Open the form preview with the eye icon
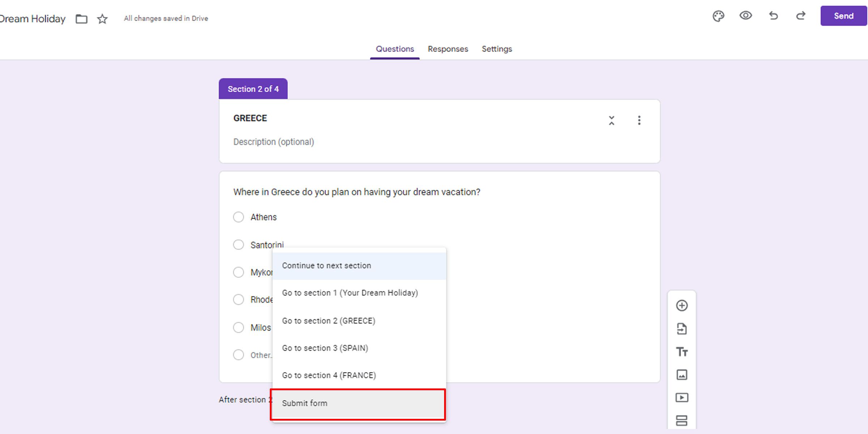 coord(746,16)
